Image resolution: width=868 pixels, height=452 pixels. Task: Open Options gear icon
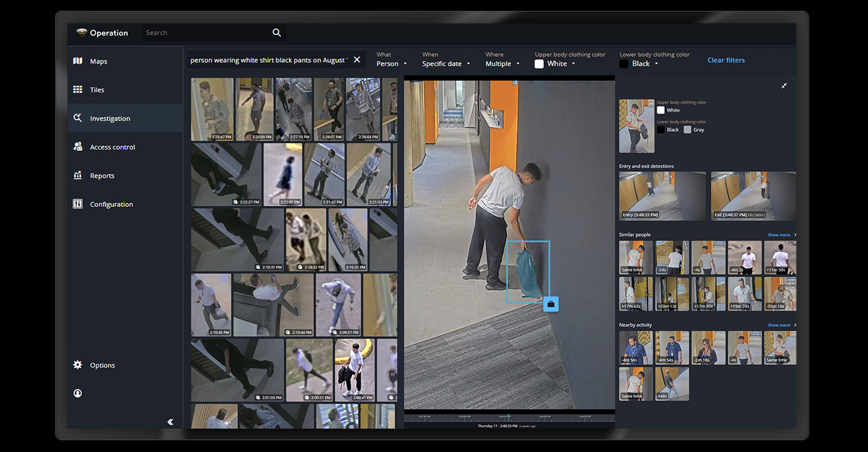pos(78,365)
